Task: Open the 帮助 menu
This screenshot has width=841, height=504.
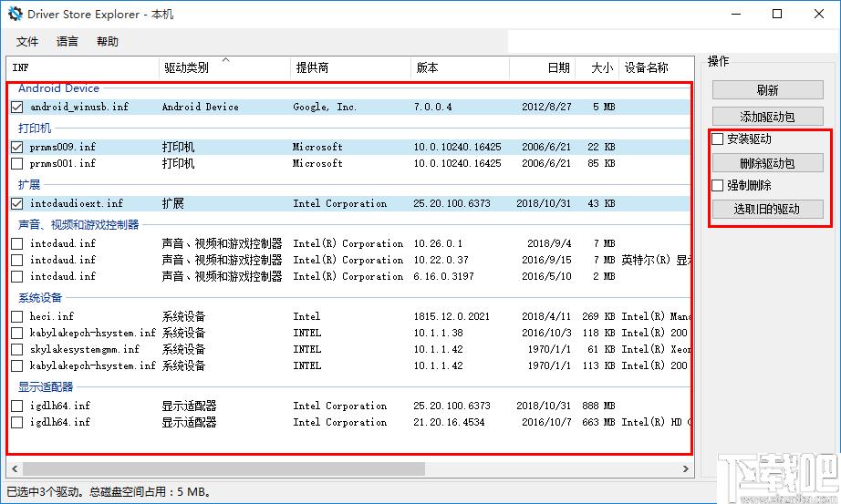Action: (108, 41)
